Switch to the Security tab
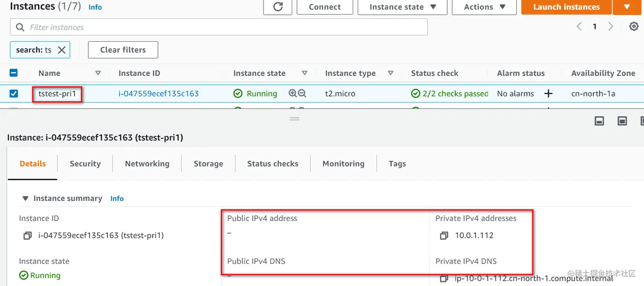Viewport: 644px width, 286px height. pyautogui.click(x=85, y=163)
